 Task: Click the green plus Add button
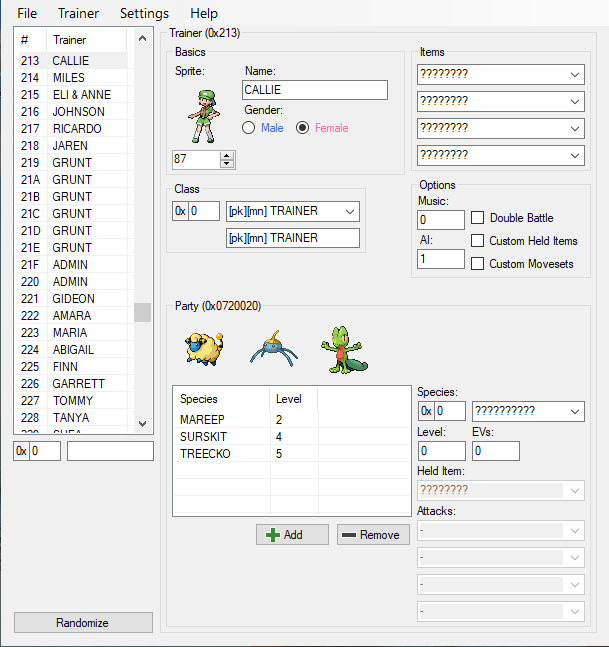292,535
